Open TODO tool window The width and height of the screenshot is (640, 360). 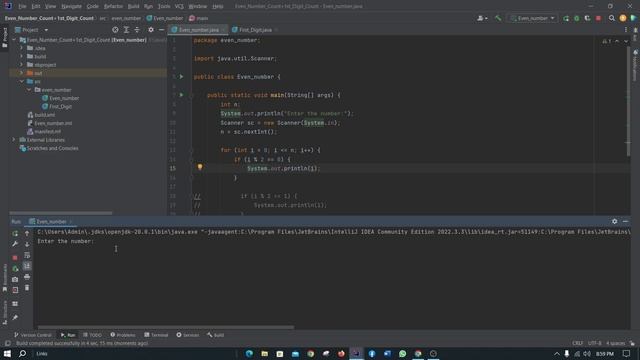(92, 335)
